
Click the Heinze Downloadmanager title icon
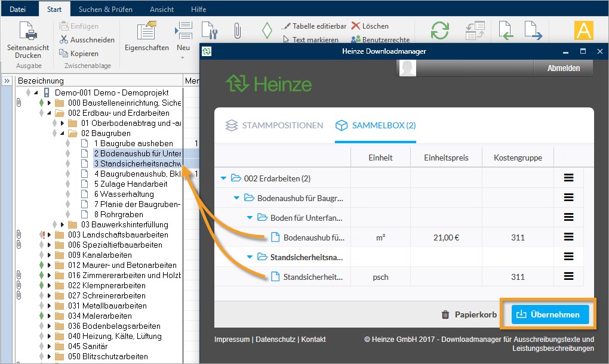[x=207, y=51]
